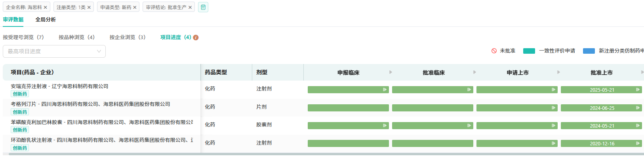Click the 2024-06-25 批准上市 progress bar
644x160 pixels.
coord(601,108)
